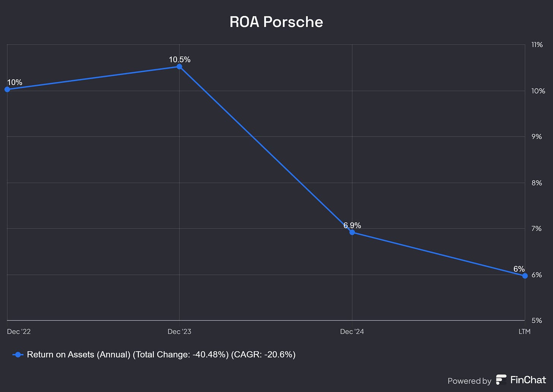Click the 'Return on Assets (Annual)' legend text
Viewport: 553px width, 392px height.
point(79,355)
